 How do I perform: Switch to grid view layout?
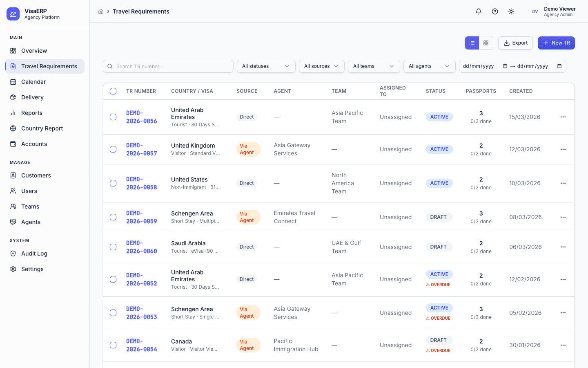486,43
